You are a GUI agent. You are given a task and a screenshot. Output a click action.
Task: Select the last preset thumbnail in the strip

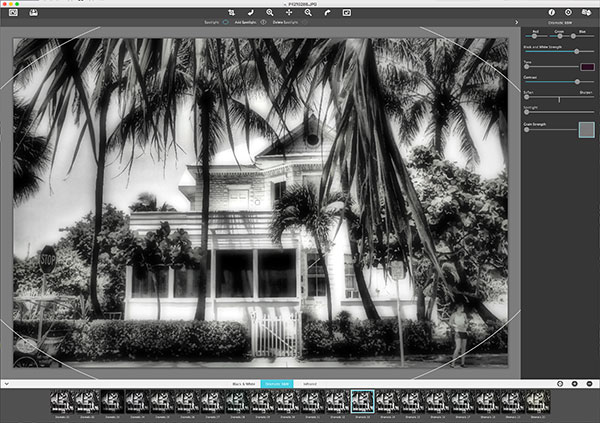538,402
